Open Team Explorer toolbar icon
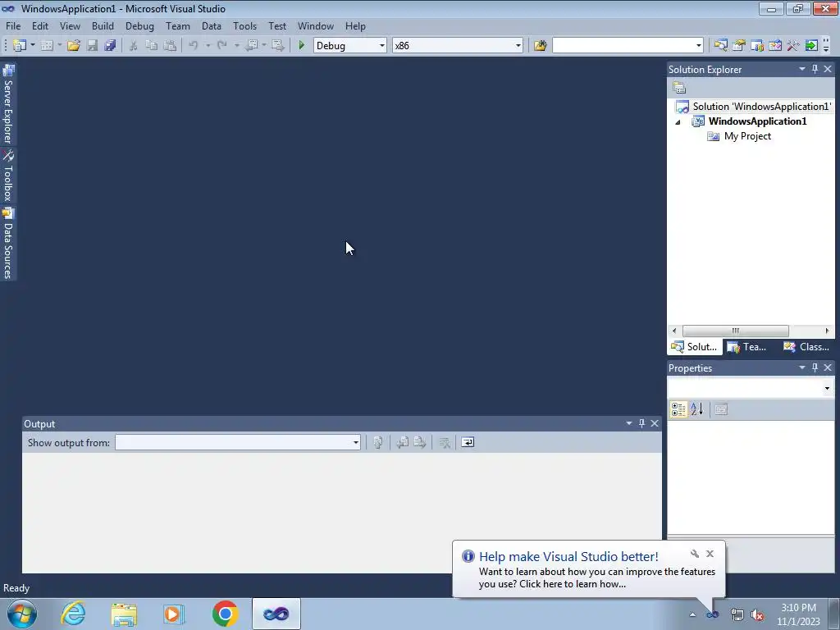The width and height of the screenshot is (840, 630). click(757, 46)
